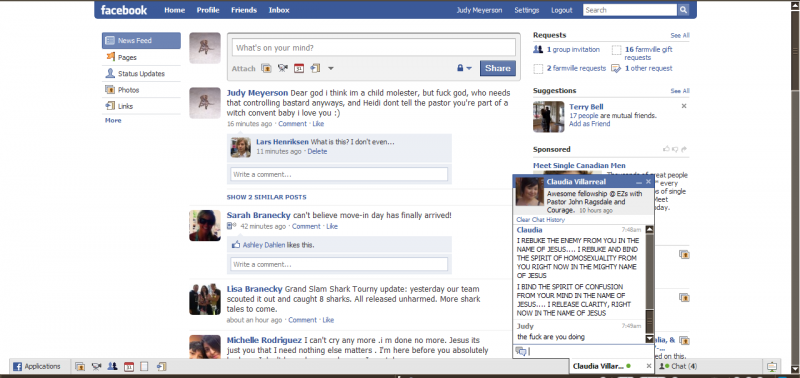Dismiss the Terry Bell suggestion
This screenshot has width=800, height=378.
click(684, 106)
